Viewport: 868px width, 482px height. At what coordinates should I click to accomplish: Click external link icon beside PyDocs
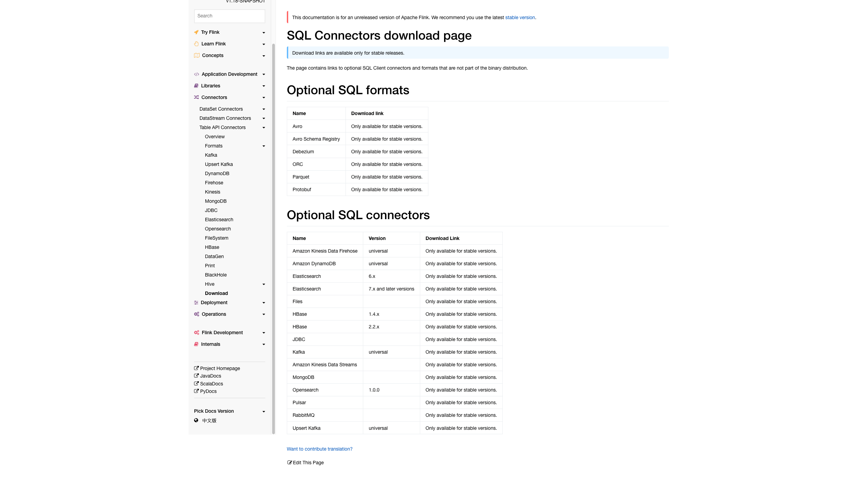[x=196, y=391]
